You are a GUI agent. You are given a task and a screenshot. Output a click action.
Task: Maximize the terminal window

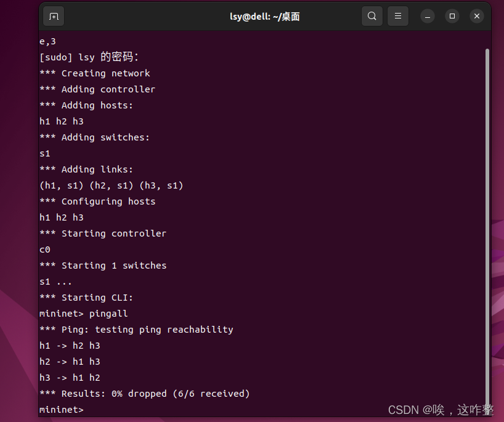point(452,16)
